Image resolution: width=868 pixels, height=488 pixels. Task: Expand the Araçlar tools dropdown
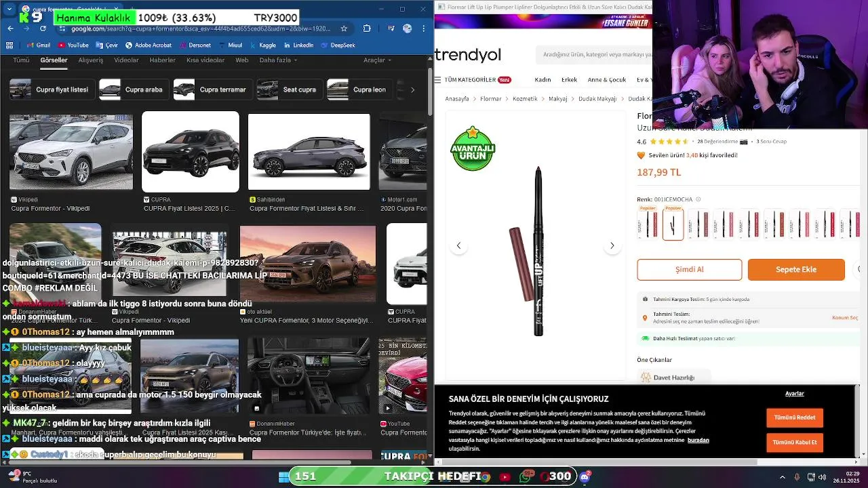[378, 60]
